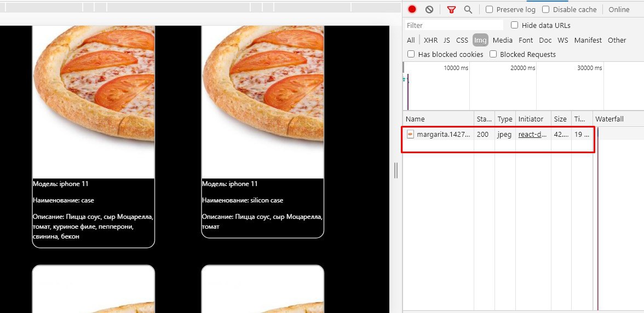Click the 30000 ms timeline marker

coord(590,68)
